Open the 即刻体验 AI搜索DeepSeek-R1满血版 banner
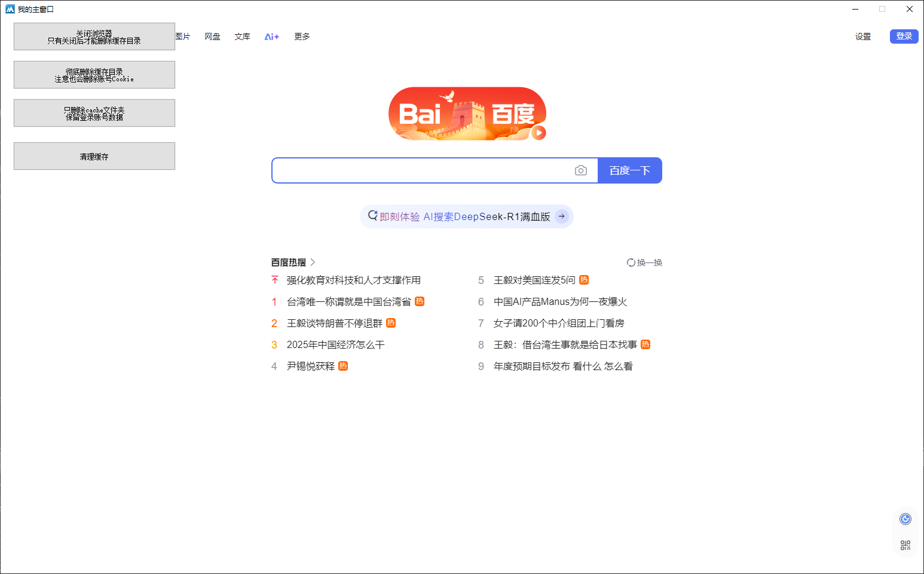 [x=467, y=216]
